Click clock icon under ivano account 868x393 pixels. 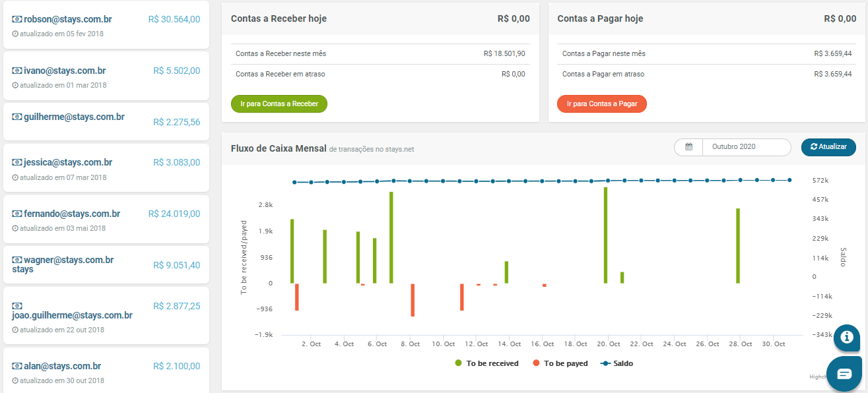(x=15, y=85)
